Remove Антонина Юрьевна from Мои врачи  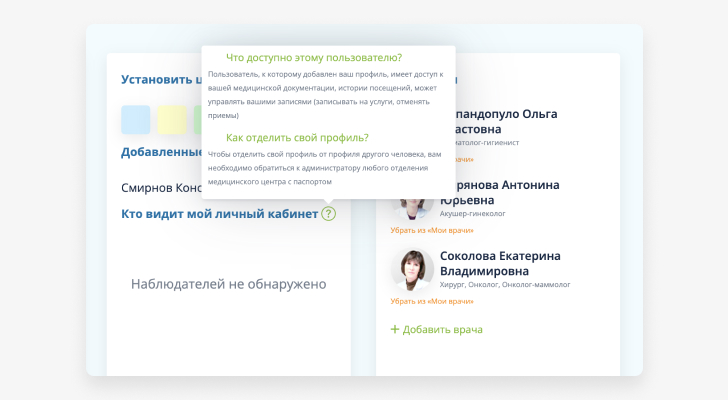[432, 230]
